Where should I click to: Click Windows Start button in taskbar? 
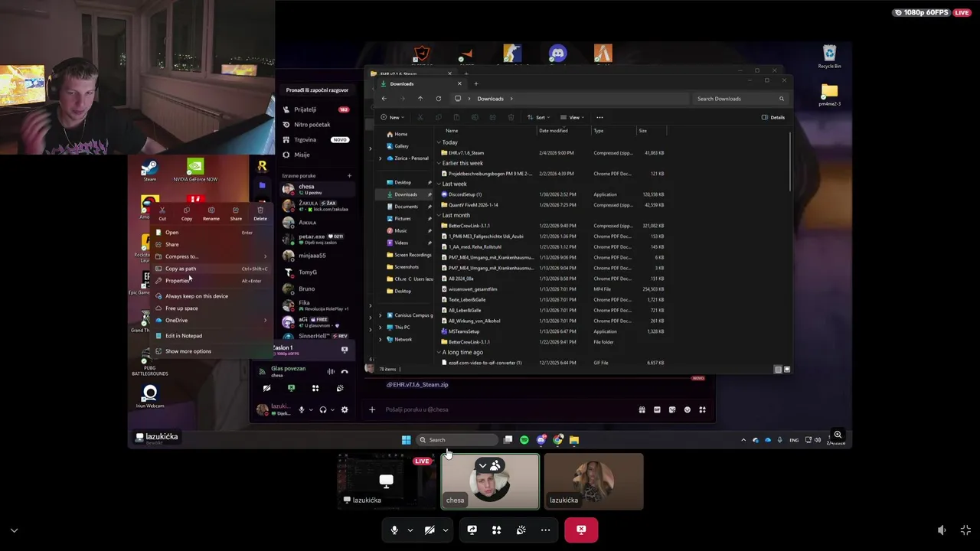[406, 440]
